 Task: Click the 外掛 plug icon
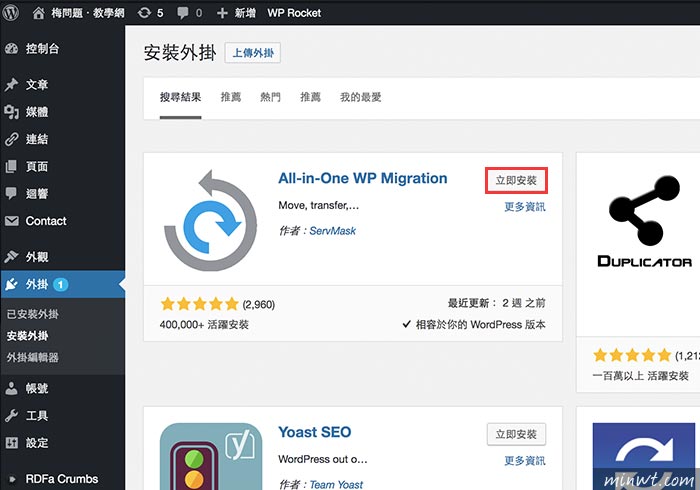click(12, 284)
